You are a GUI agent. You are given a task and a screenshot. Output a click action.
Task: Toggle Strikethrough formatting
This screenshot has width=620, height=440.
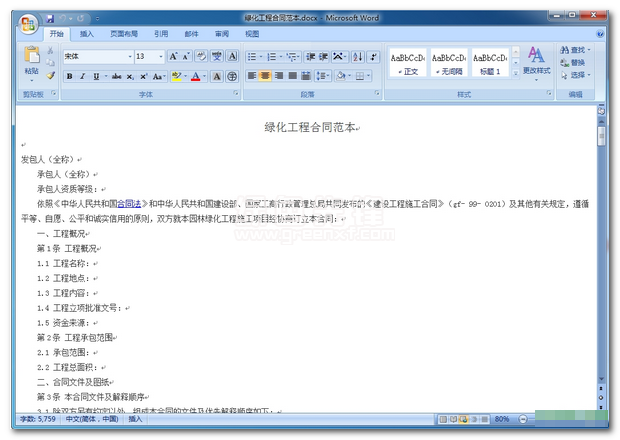coord(117,77)
